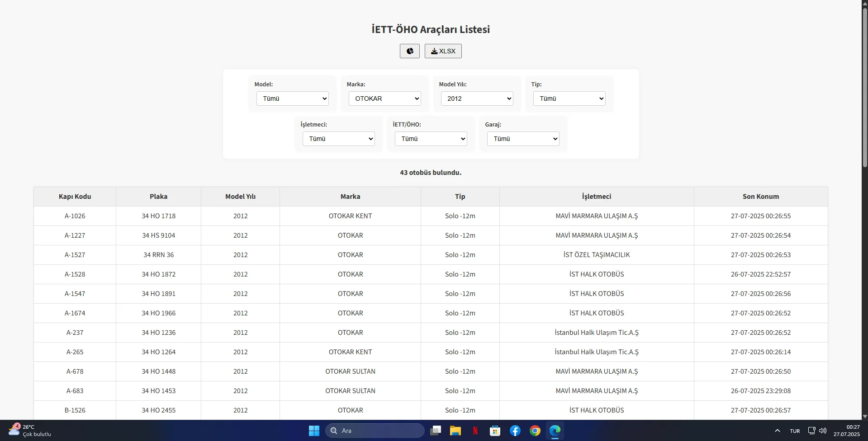Open the chart statistics view
Screen dimensions: 868x441
409,51
